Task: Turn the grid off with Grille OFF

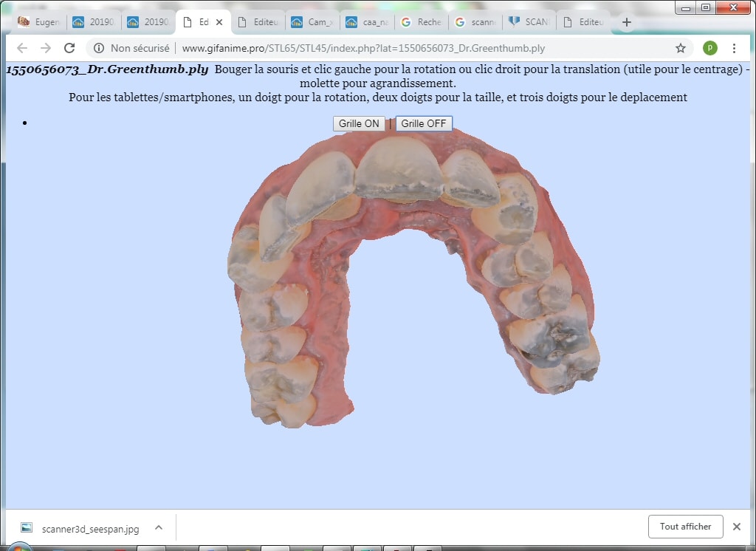Action: coord(424,123)
